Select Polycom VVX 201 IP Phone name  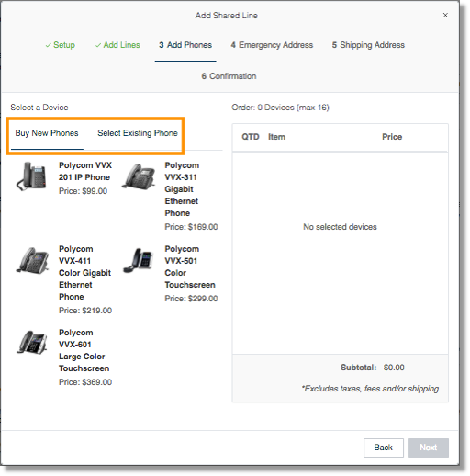click(x=85, y=171)
